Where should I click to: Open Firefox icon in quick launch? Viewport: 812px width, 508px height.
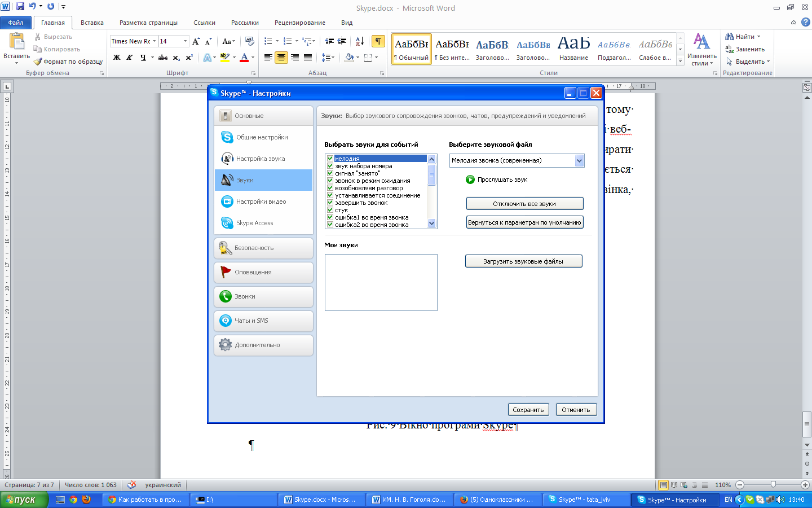pyautogui.click(x=86, y=500)
